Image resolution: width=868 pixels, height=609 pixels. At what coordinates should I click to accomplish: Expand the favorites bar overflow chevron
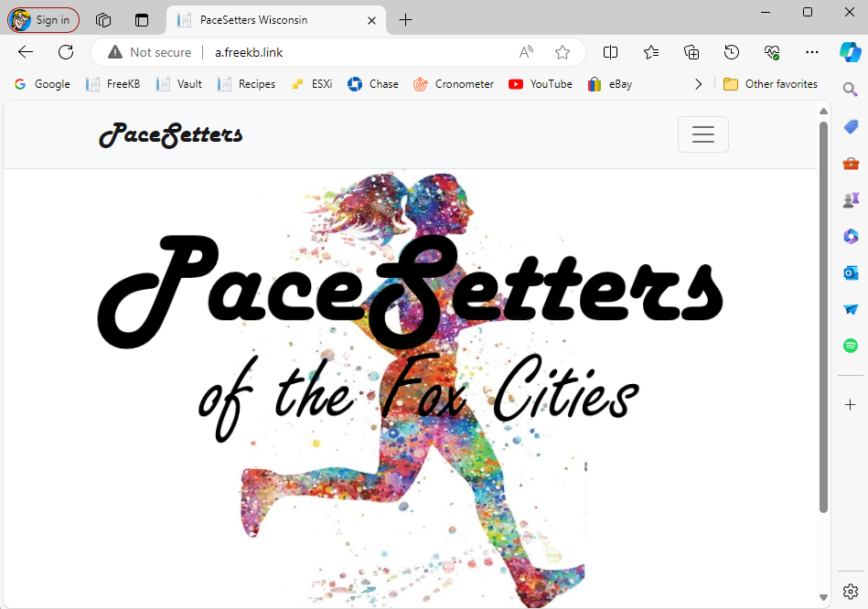[x=698, y=84]
